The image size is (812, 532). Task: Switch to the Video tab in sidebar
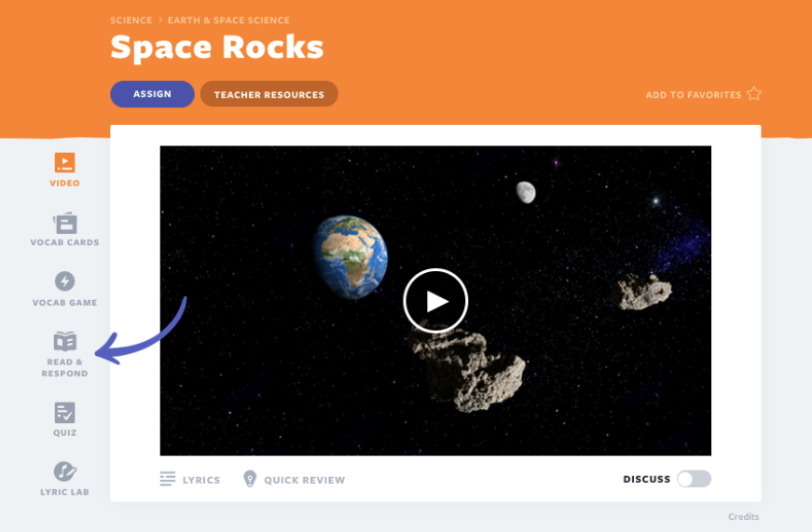tap(64, 163)
